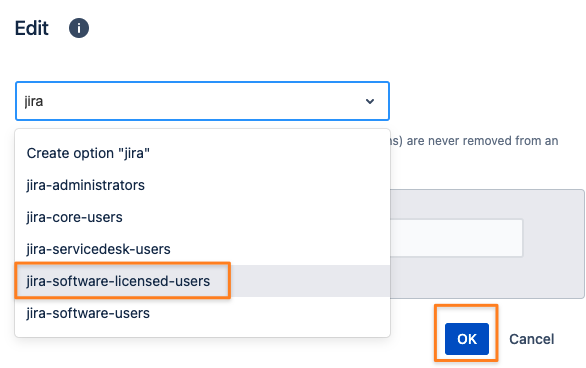Pick jira-servicedesk-users group
This screenshot has height=368, width=586.
[202, 249]
